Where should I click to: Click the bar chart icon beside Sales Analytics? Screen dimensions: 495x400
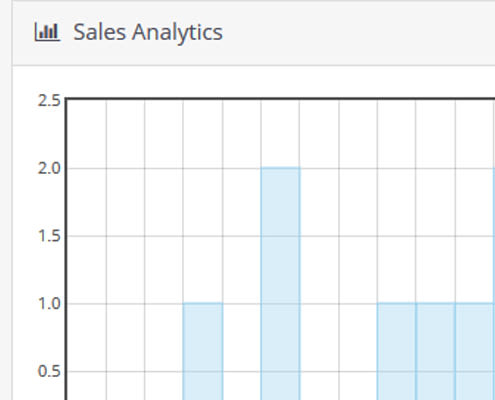tap(47, 32)
